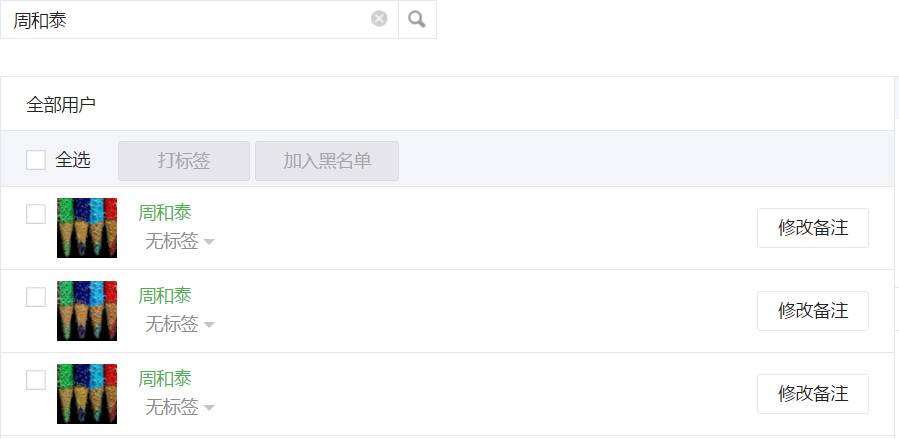This screenshot has width=899, height=439.
Task: Open the first 周和泰 name link
Action: [165, 213]
